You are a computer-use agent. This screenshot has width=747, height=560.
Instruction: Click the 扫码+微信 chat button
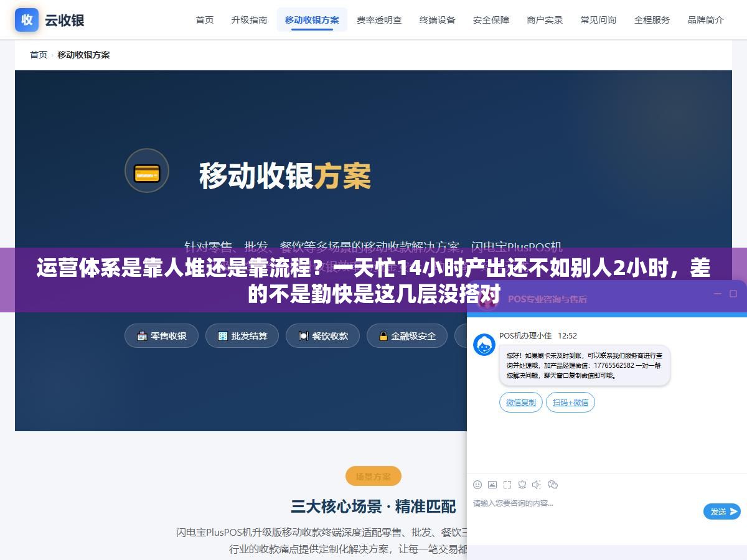point(570,403)
